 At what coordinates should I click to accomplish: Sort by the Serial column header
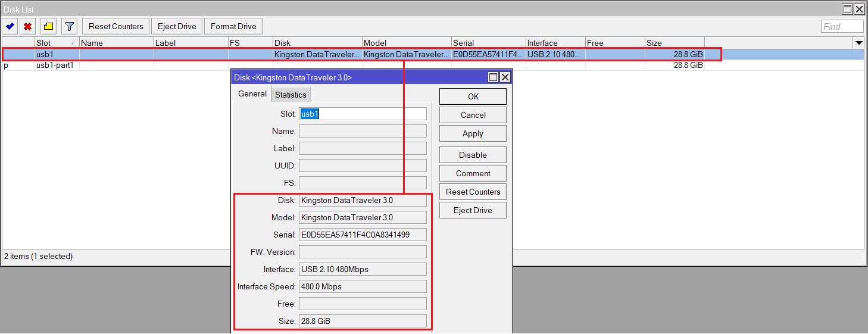click(x=488, y=43)
